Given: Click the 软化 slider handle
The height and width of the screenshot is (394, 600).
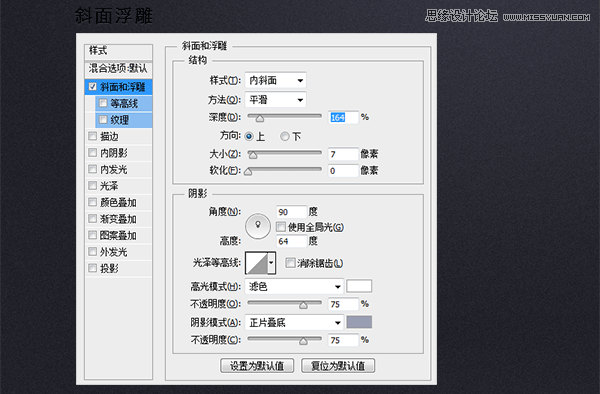Looking at the screenshot, I should (248, 171).
